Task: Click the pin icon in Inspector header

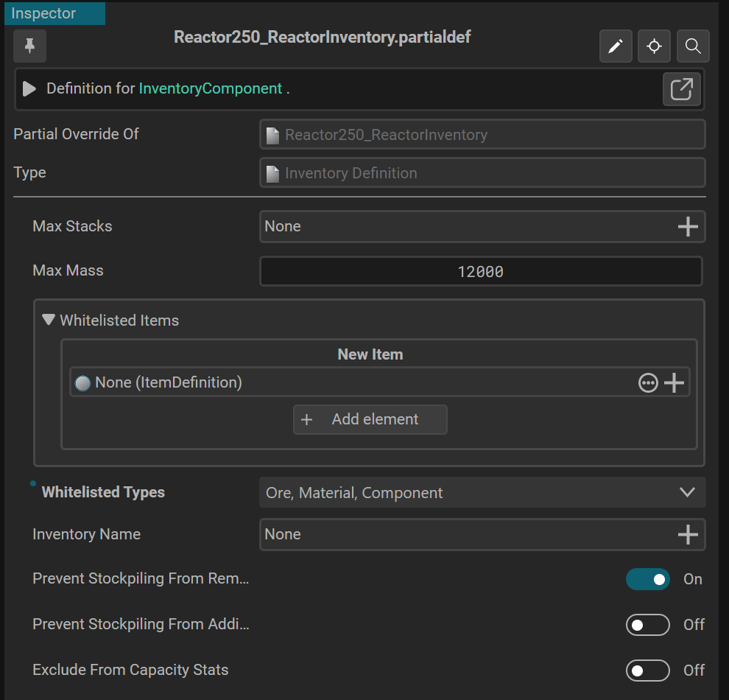Action: [x=29, y=46]
